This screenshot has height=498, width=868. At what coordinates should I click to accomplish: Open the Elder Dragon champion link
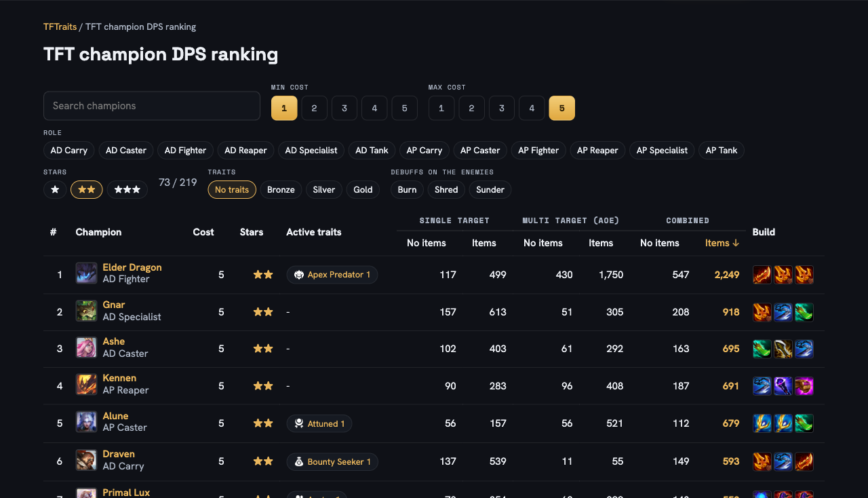point(132,267)
